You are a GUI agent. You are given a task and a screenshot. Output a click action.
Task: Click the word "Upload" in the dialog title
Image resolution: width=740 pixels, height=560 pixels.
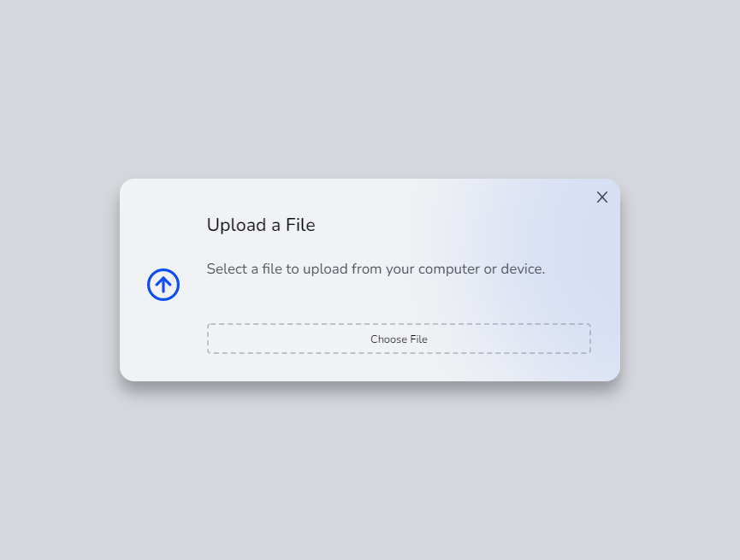pos(236,225)
